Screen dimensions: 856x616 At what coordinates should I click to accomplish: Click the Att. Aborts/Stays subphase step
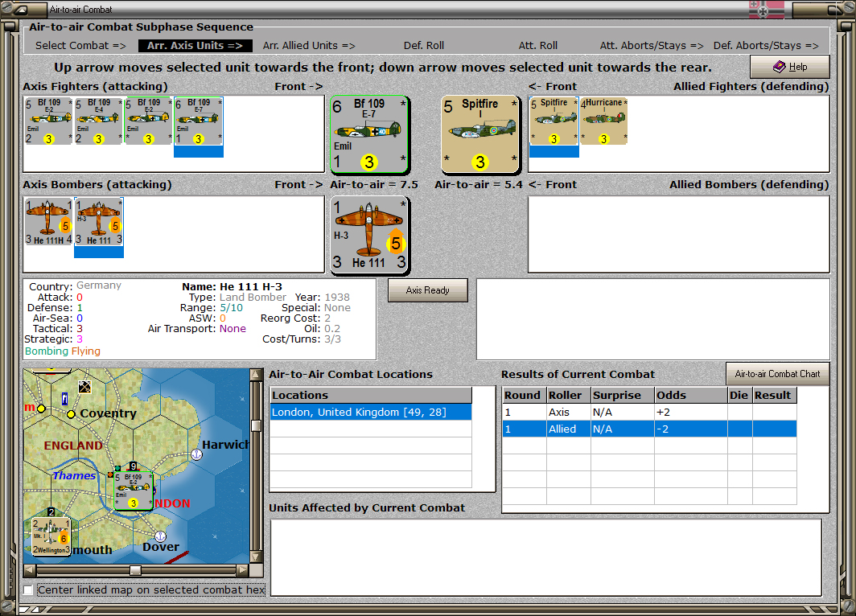652,46
